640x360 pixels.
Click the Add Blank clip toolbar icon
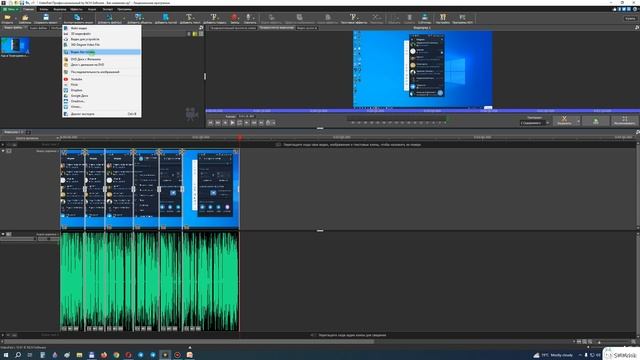[x=166, y=18]
